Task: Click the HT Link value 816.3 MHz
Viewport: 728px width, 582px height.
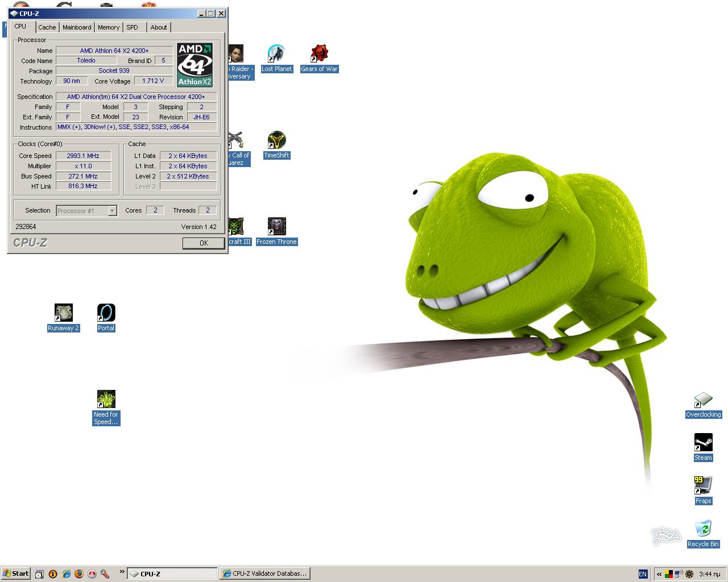Action: [83, 186]
